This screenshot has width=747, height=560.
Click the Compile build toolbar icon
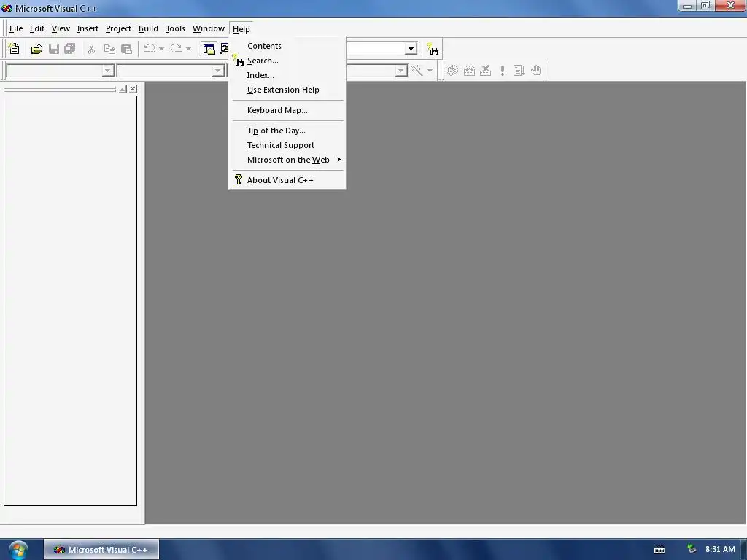coord(452,71)
